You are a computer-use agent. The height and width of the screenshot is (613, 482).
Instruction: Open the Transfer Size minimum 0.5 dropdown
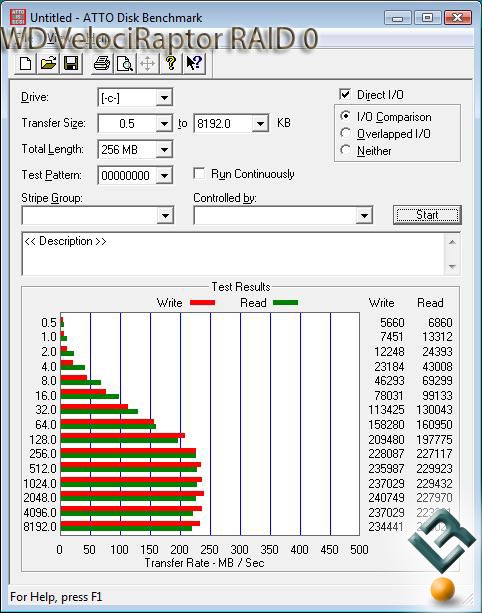click(x=164, y=124)
